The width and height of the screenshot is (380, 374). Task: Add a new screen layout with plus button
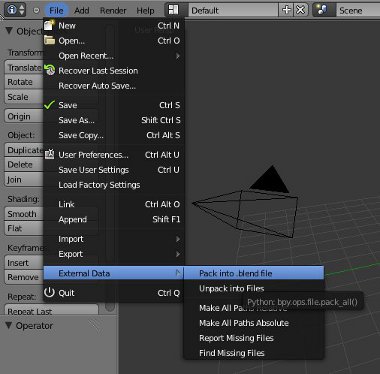click(286, 10)
